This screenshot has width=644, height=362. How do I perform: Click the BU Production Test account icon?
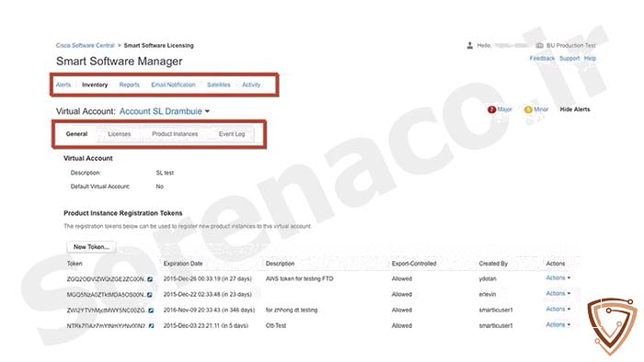pos(540,46)
